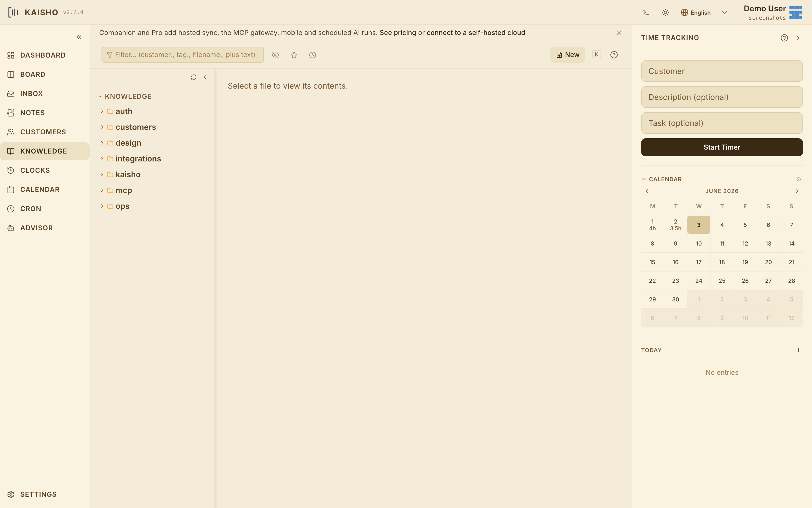Click the JUNE 2026 month label
This screenshot has height=508, width=812.
[x=722, y=191]
